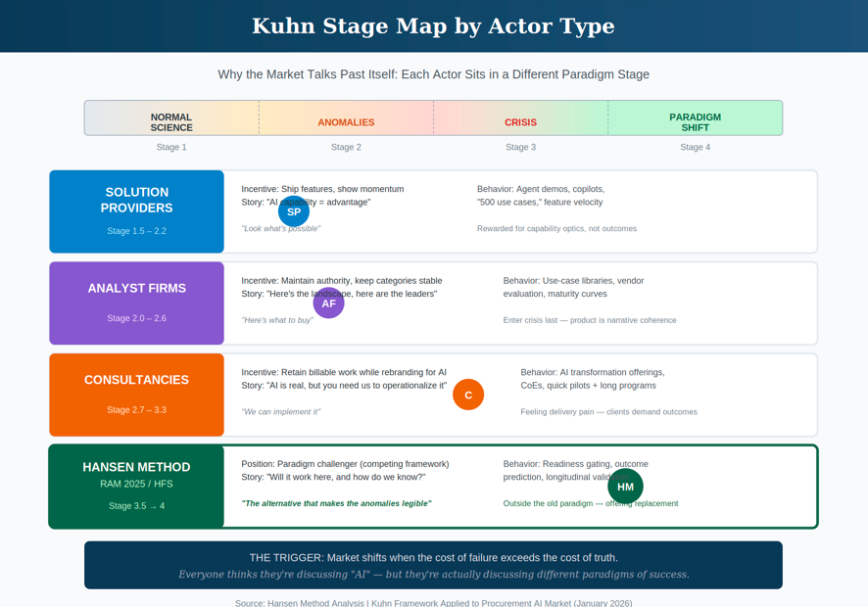Image resolution: width=868 pixels, height=607 pixels.
Task: Click the blue SP circle marker
Action: tap(294, 211)
